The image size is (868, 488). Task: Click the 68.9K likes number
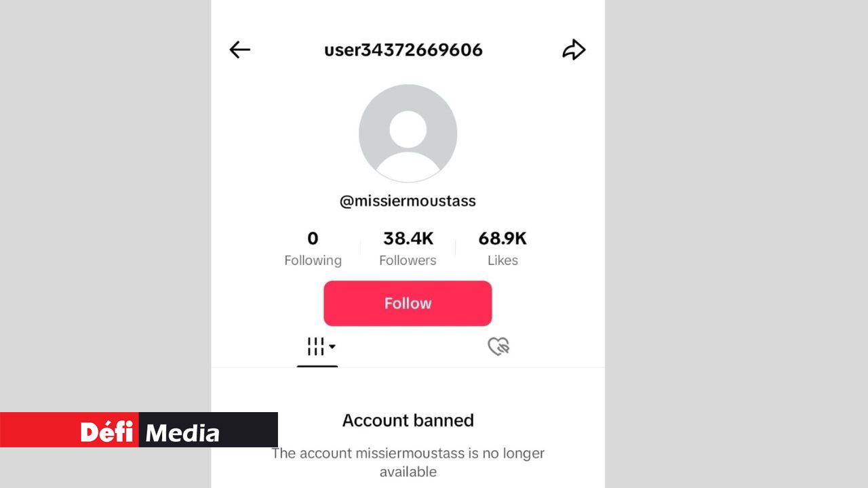(x=502, y=239)
